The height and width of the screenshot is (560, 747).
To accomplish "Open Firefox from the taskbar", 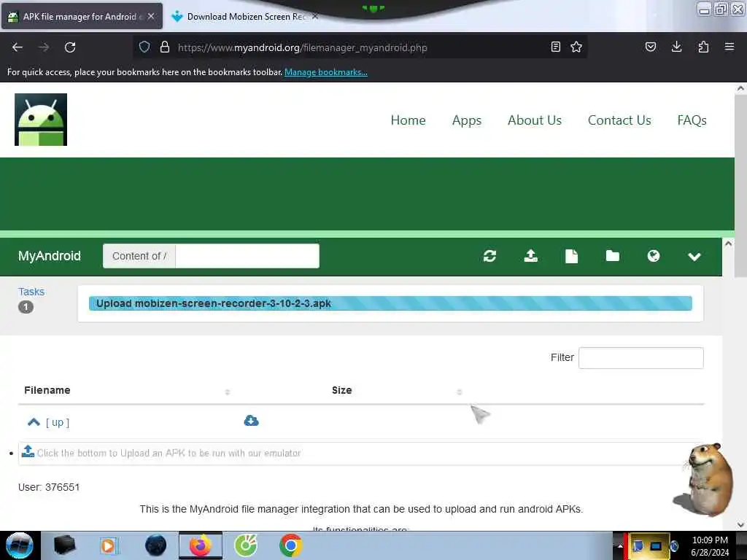I will pyautogui.click(x=201, y=545).
